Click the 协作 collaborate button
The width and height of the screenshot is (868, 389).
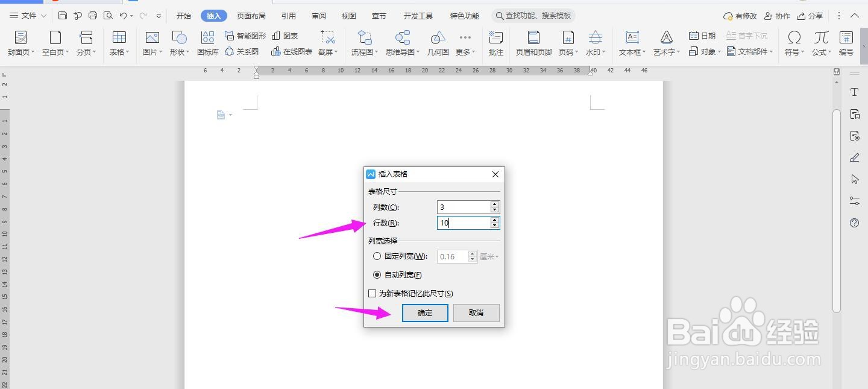[x=777, y=16]
